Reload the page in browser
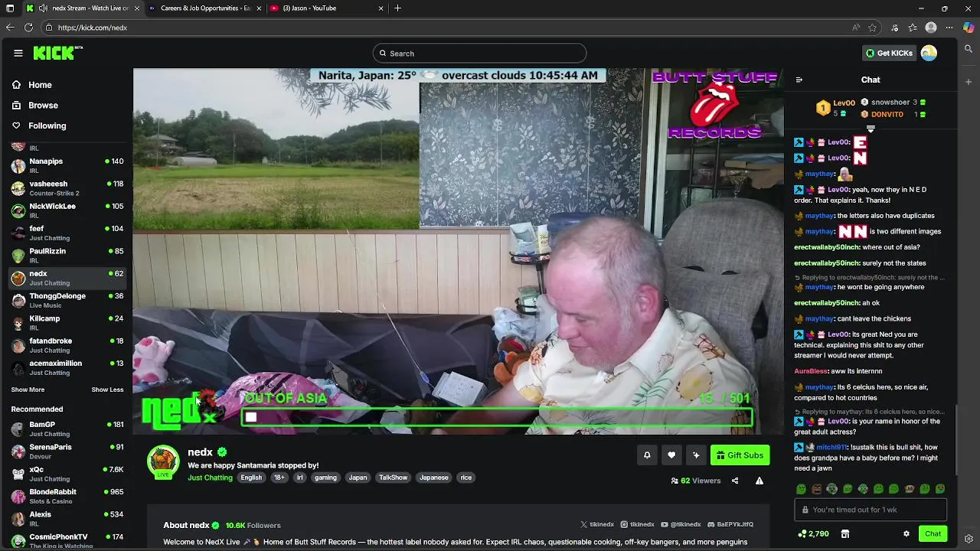Image resolution: width=980 pixels, height=551 pixels. click(28, 28)
